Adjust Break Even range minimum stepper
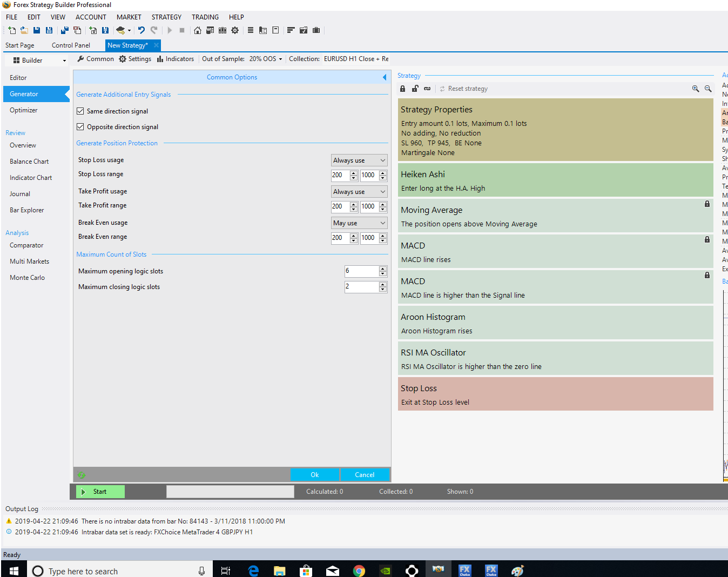 coord(354,238)
